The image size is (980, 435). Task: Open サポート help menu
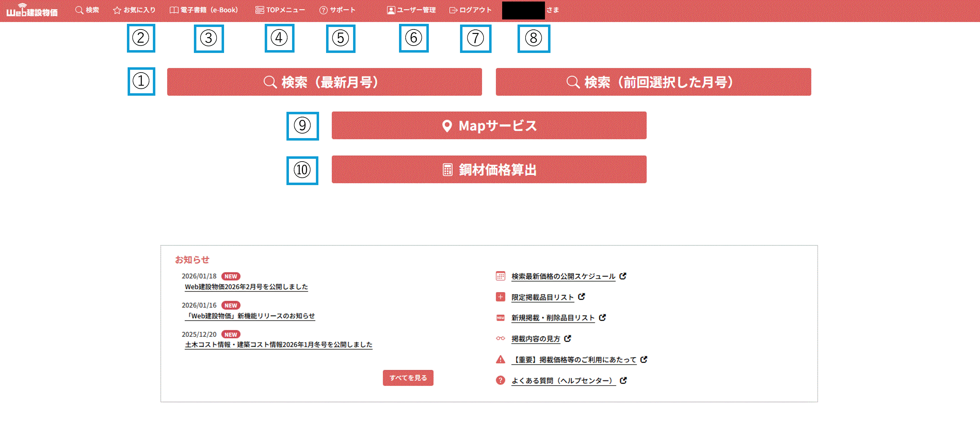pyautogui.click(x=337, y=10)
